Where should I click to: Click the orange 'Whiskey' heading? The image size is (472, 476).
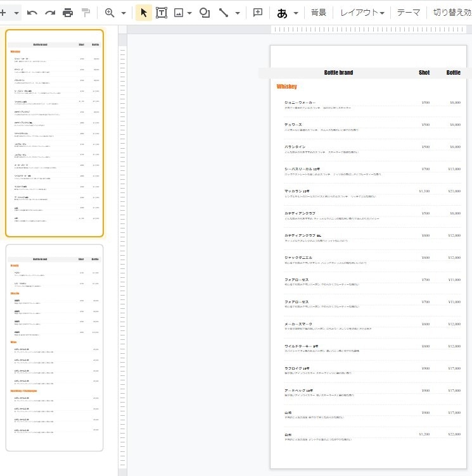[x=286, y=87]
